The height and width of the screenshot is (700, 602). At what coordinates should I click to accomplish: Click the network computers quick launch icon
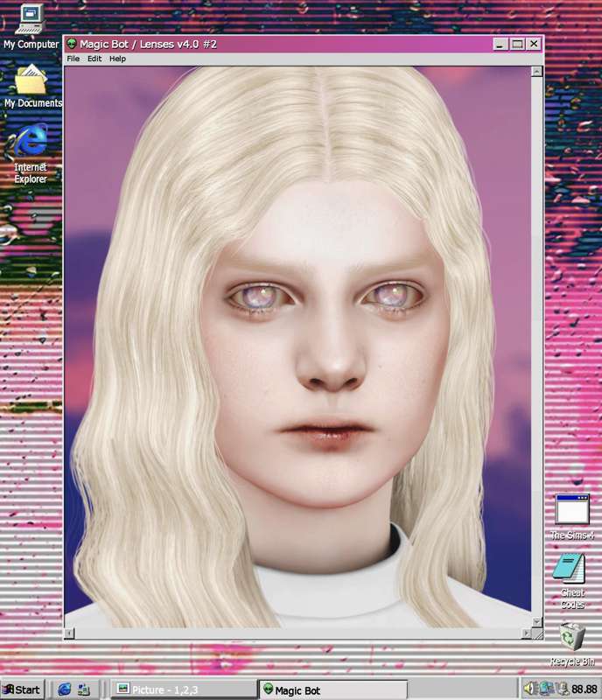[84, 689]
